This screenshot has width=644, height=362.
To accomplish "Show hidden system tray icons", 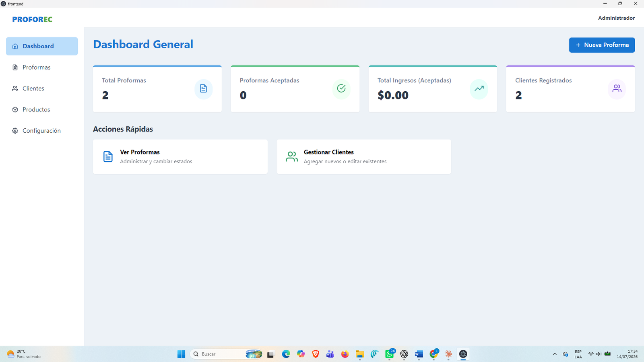I will click(555, 354).
